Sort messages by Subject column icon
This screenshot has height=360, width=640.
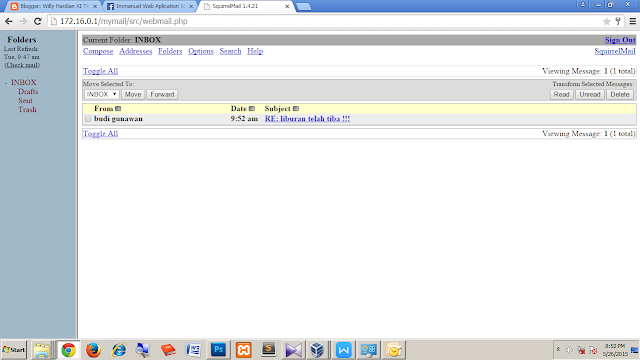click(x=296, y=109)
